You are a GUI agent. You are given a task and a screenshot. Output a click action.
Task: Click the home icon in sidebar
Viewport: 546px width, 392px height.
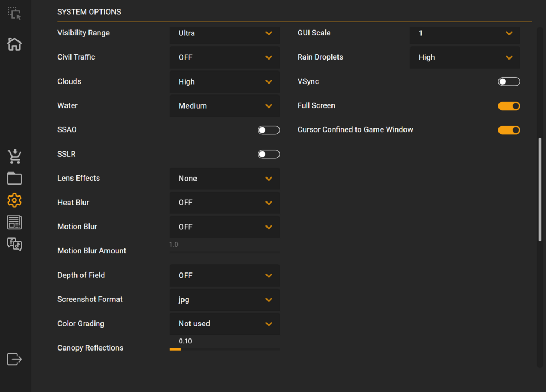click(14, 44)
